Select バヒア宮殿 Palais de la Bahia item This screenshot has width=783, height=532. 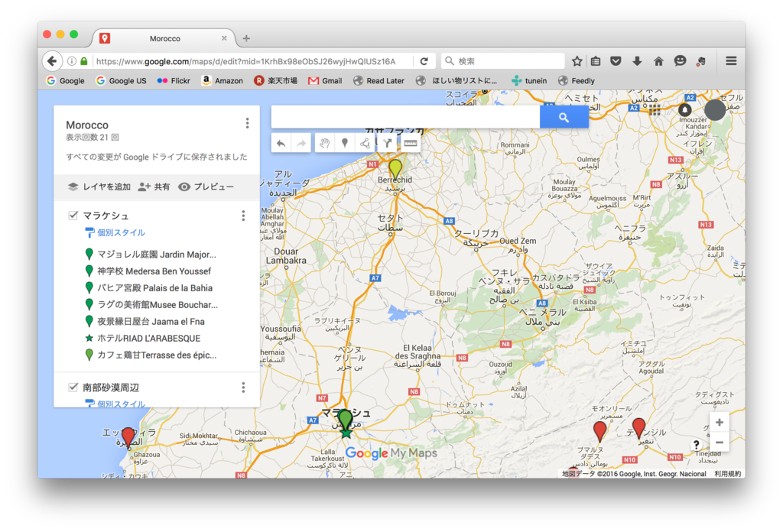149,288
